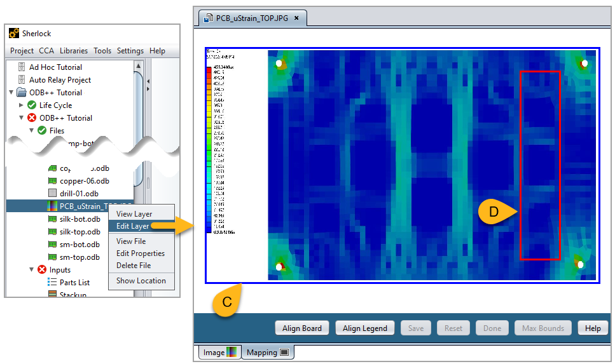Image resolution: width=615 pixels, height=364 pixels.
Task: Click the Sherlock app logo icon
Action: (x=14, y=34)
